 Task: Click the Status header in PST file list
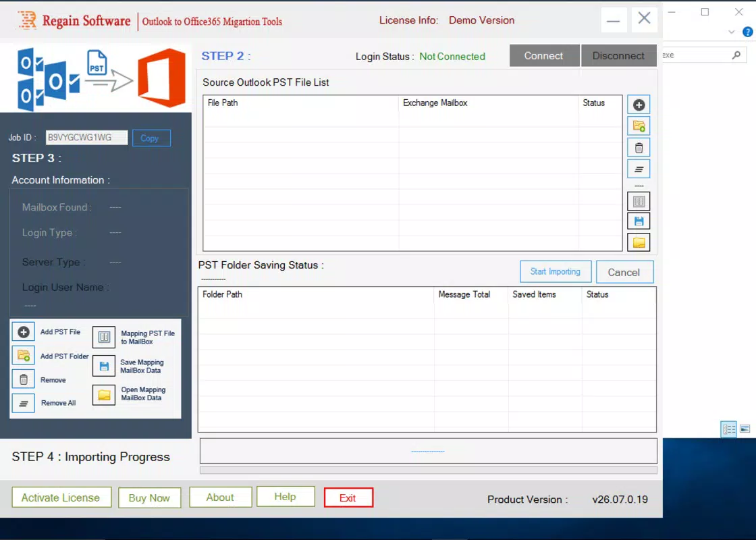(600, 103)
